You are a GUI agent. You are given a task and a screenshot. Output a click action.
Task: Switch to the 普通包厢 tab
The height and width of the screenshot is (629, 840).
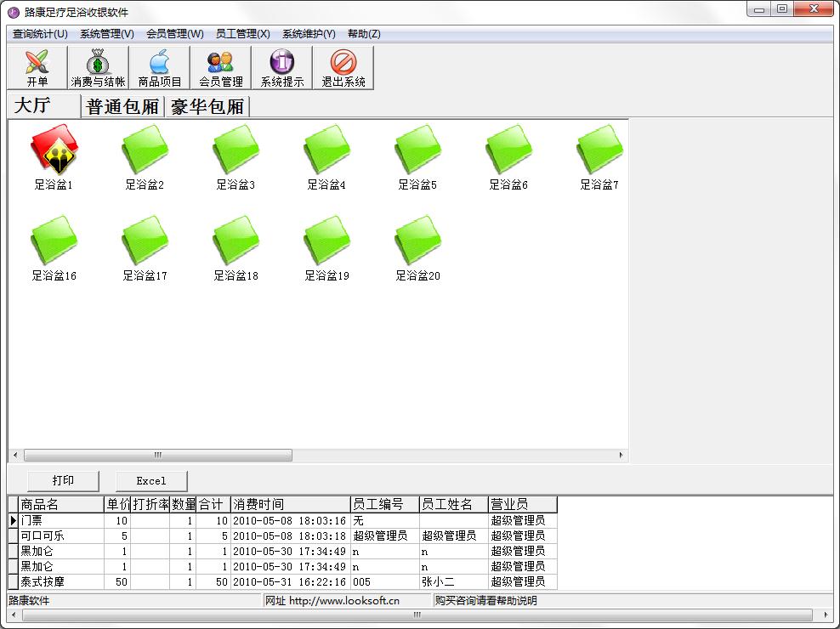122,106
